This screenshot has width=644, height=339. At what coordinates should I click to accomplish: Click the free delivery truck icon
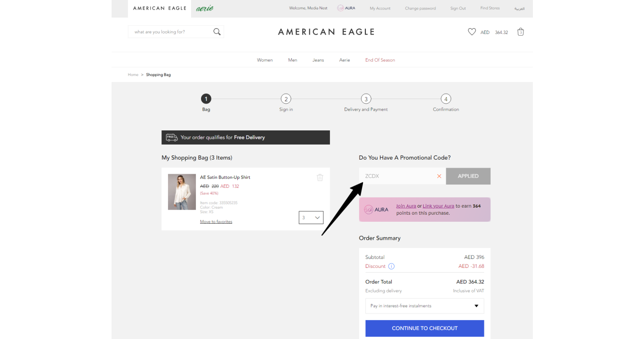[x=172, y=137]
